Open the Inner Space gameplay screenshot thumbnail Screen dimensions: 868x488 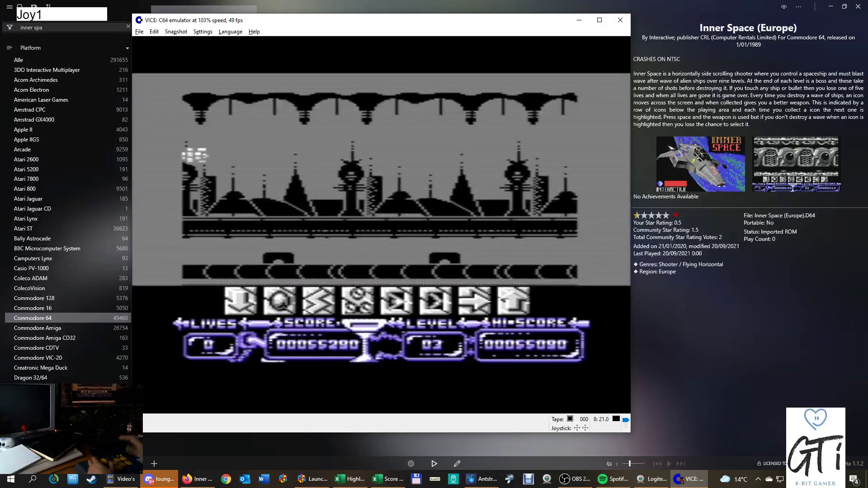(x=796, y=164)
